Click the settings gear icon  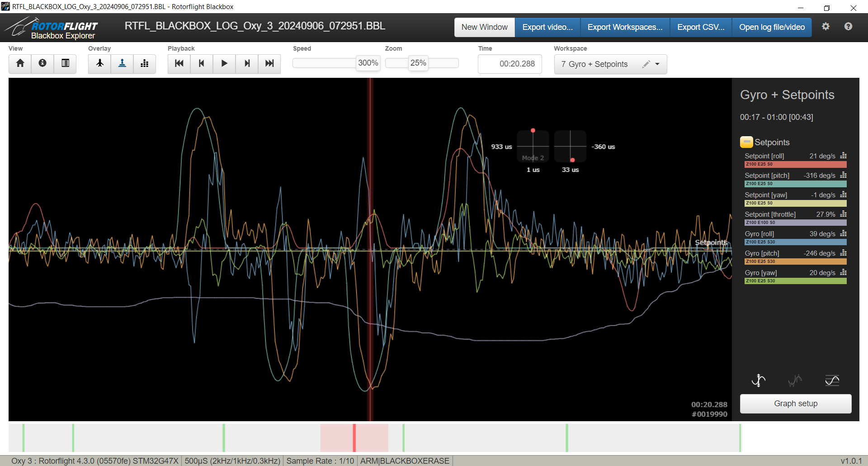826,27
